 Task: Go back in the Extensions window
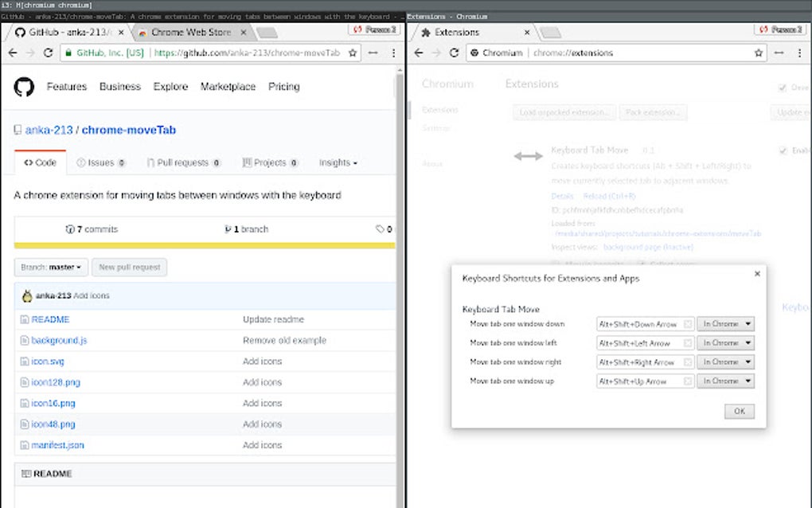click(420, 53)
